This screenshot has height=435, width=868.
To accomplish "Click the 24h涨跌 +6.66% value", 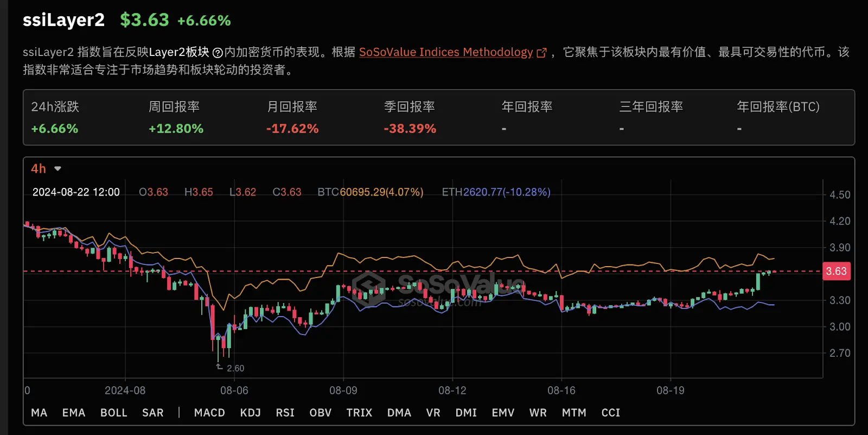I will tap(54, 129).
